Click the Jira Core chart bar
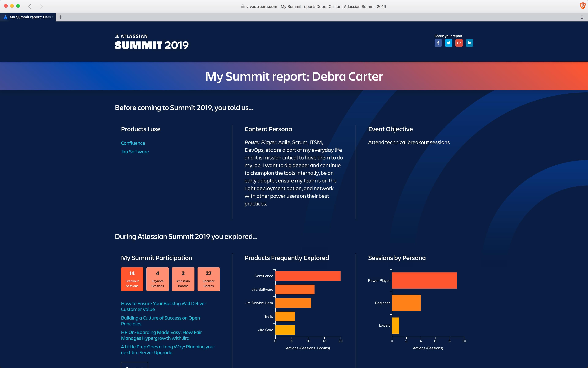Image resolution: width=588 pixels, height=368 pixels. click(285, 330)
